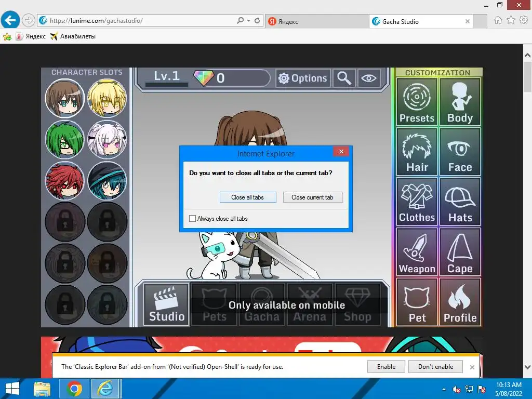
Task: Open the Face customization panel
Action: [460, 152]
